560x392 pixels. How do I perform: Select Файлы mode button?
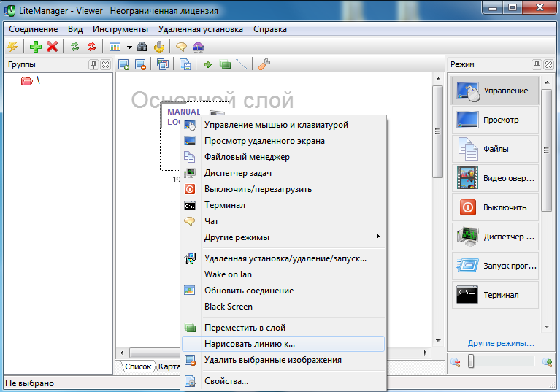point(495,149)
